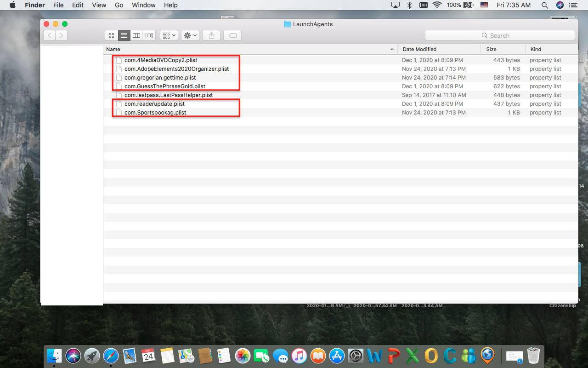
Task: Open the gear Action menu
Action: click(x=190, y=35)
